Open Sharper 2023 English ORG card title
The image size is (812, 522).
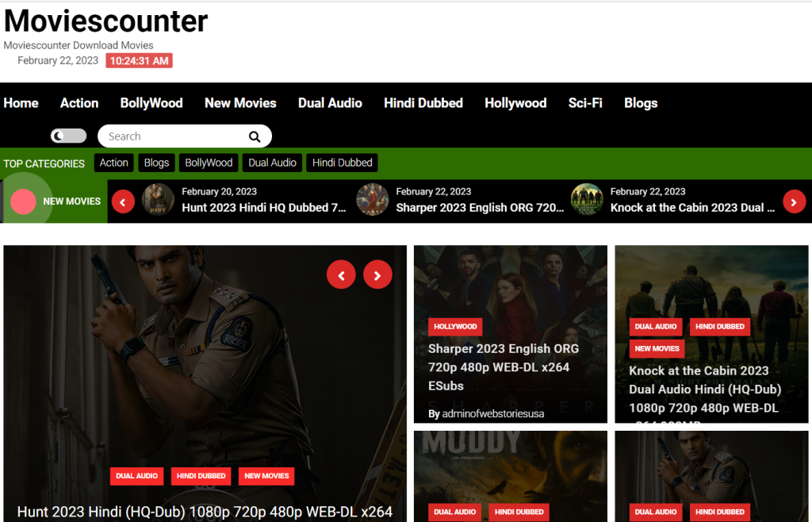click(x=504, y=367)
